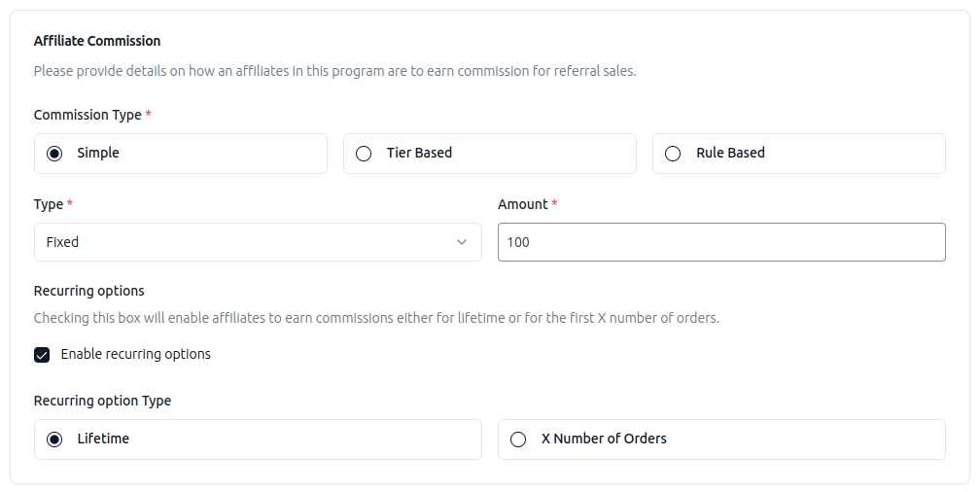Click the "Recurring option Type" label
This screenshot has height=492, width=980.
point(102,401)
